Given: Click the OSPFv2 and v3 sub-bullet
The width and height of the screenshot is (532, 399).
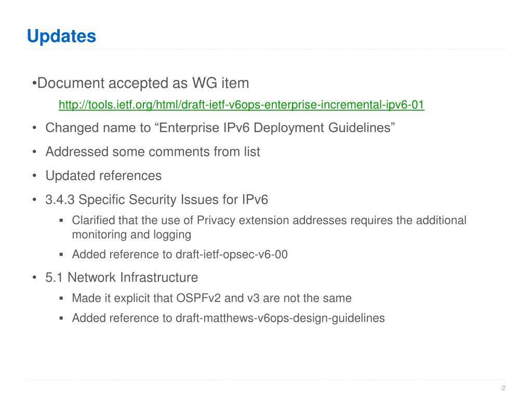Looking at the screenshot, I should (212, 298).
